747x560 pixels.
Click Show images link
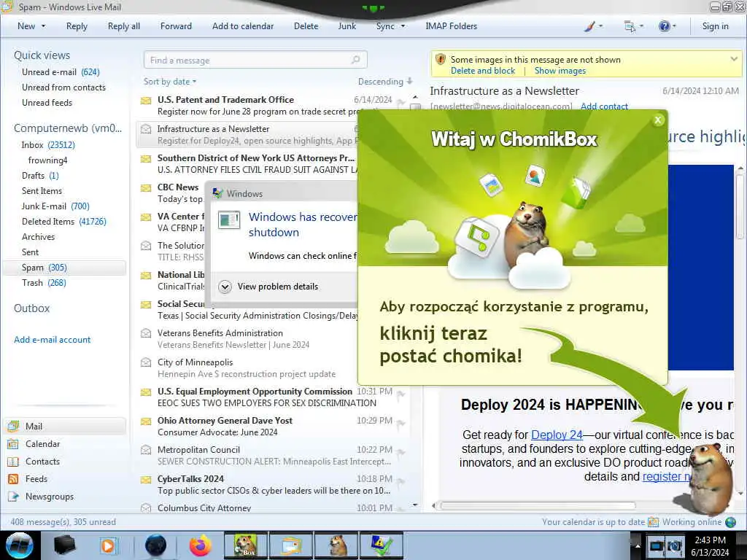(x=560, y=71)
